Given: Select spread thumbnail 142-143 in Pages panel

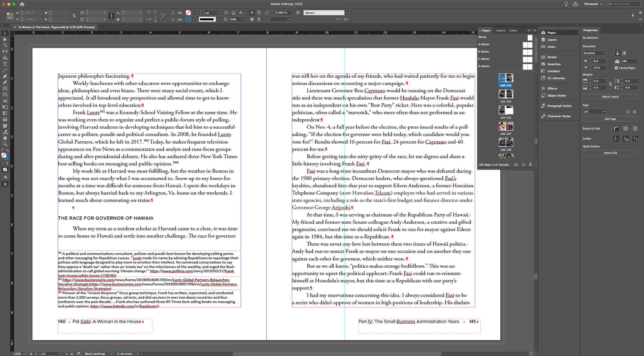Looking at the screenshot, I should point(506,94).
